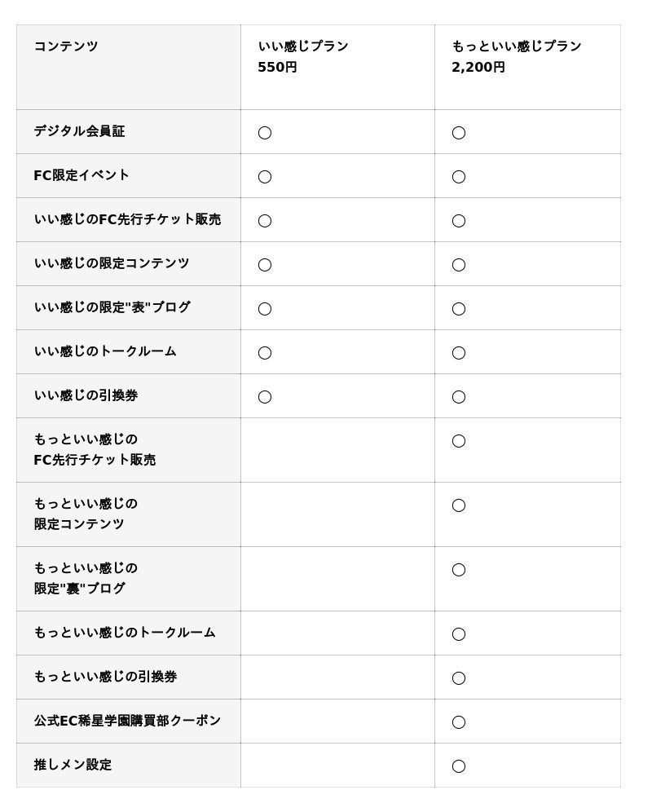The height and width of the screenshot is (812, 652).
Task: Click the デジタル会員証 row label
Action: point(79,131)
